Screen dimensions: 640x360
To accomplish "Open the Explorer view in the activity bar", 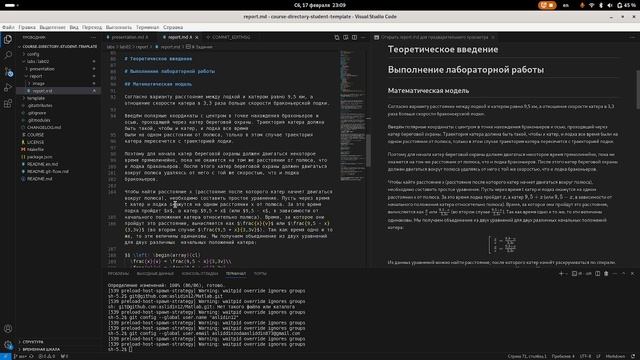I will pyautogui.click(x=8, y=40).
